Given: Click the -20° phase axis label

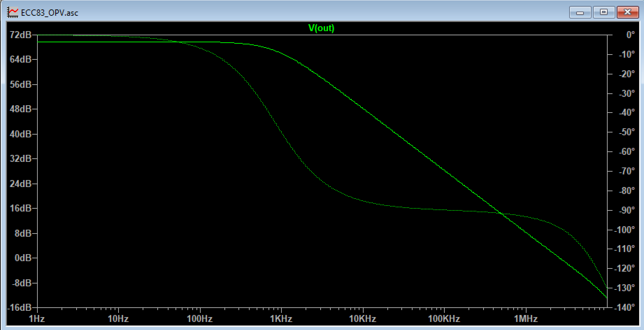Looking at the screenshot, I should click(x=627, y=74).
